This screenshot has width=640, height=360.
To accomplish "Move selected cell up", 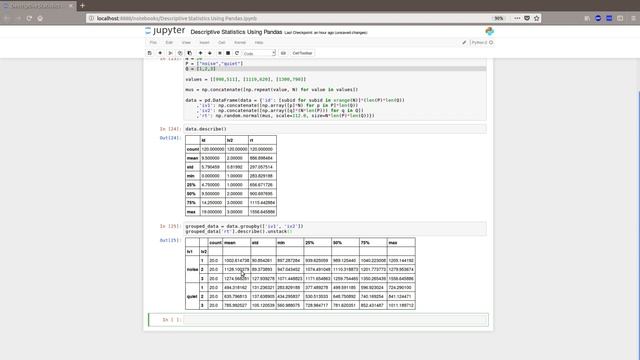I will 200,53.
